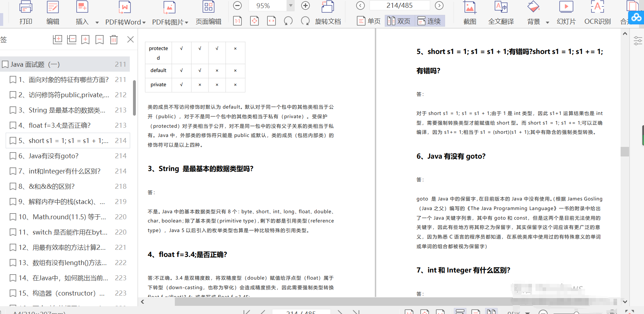Open bookmark 9、解释内存中的栈(stack)
This screenshot has height=314, width=644.
tap(68, 202)
